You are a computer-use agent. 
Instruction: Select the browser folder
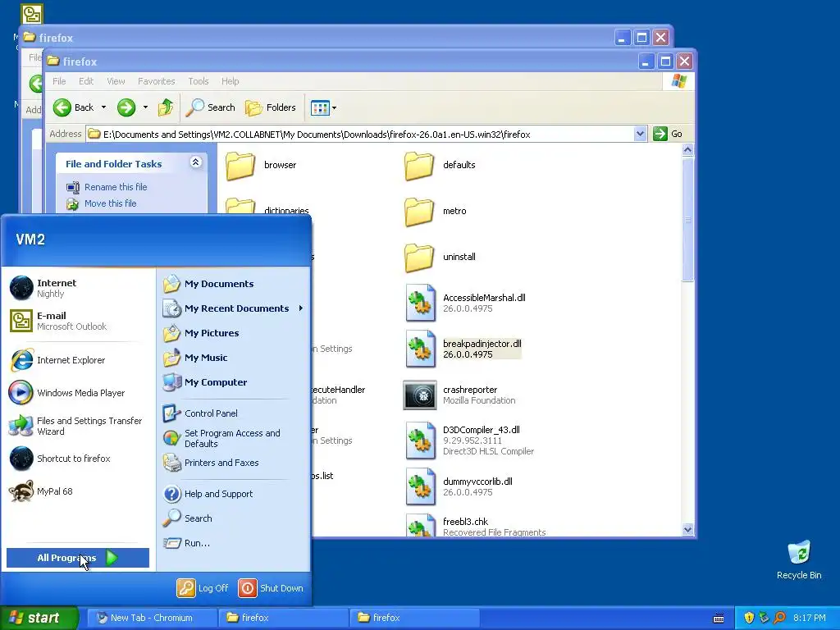261,165
